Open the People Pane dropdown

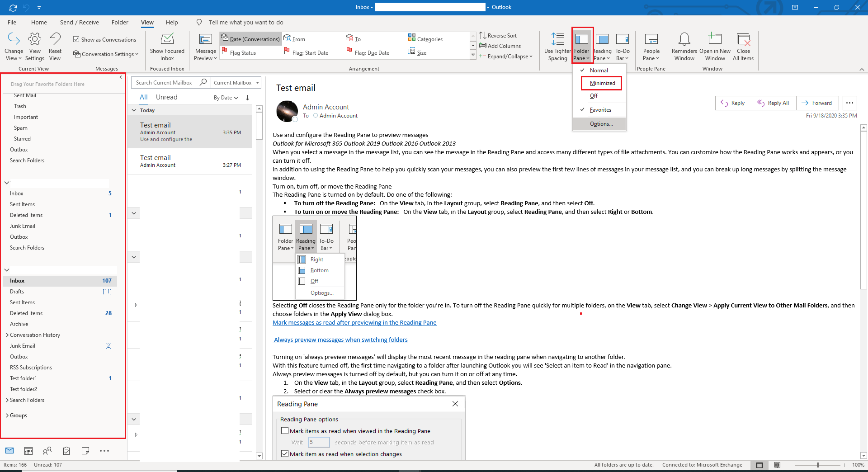(x=651, y=47)
